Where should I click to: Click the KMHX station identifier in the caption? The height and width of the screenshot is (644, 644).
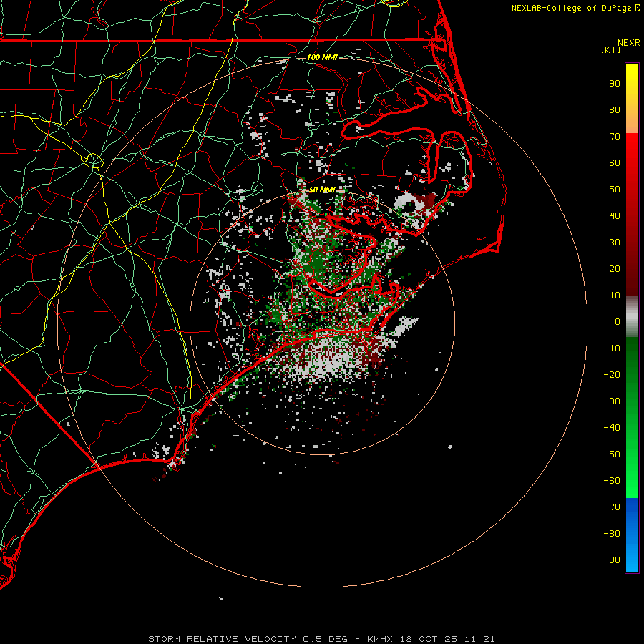tap(381, 639)
